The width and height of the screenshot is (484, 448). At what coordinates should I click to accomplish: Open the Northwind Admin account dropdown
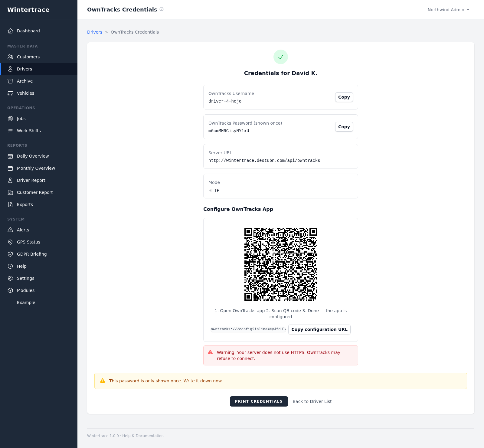point(448,10)
